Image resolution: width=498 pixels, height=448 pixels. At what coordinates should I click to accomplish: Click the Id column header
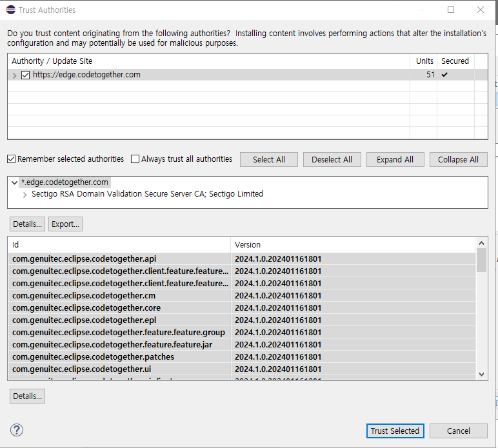[x=119, y=244]
